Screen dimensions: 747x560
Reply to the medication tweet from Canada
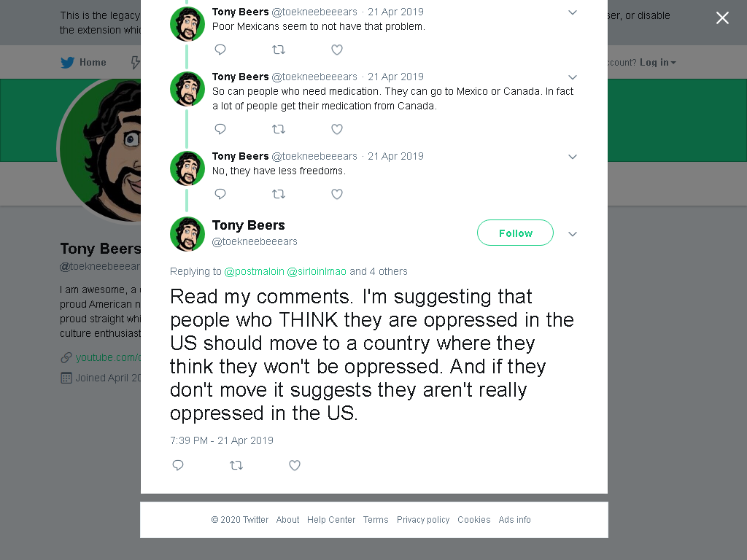[x=220, y=129]
